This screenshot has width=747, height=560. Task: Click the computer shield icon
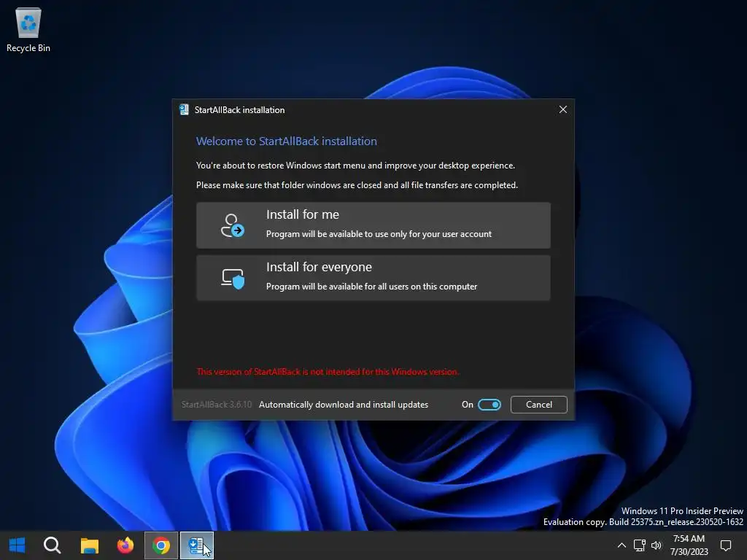coord(233,278)
